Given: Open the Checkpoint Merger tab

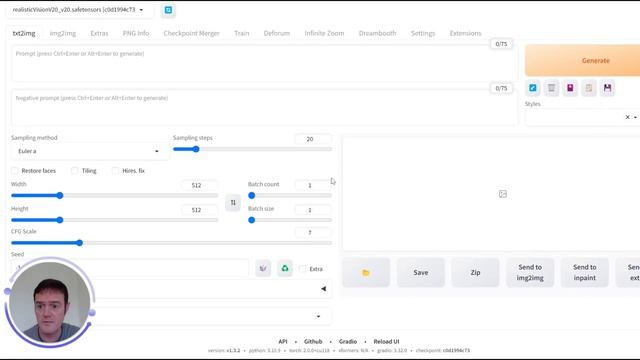Looking at the screenshot, I should click(191, 33).
